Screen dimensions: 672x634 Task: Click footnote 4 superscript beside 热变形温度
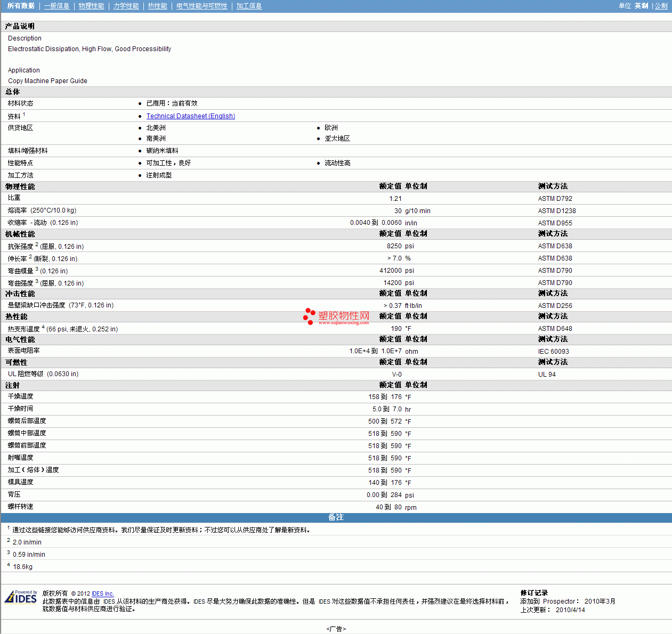[x=43, y=327]
